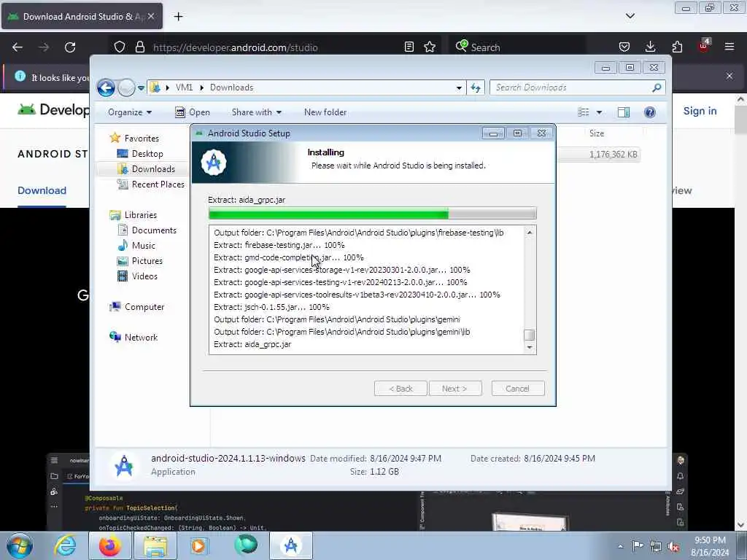Refresh the Downloads folder in Explorer
The height and width of the screenshot is (560, 747).
[476, 88]
